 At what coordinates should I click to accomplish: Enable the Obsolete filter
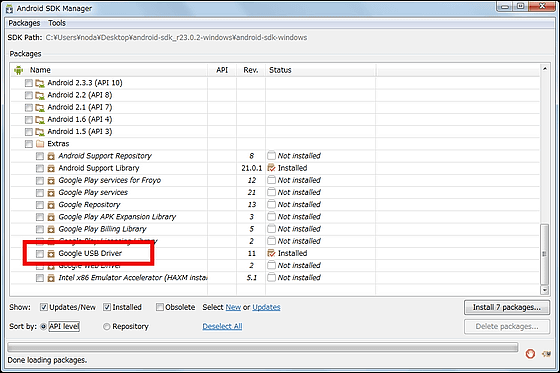pos(160,307)
